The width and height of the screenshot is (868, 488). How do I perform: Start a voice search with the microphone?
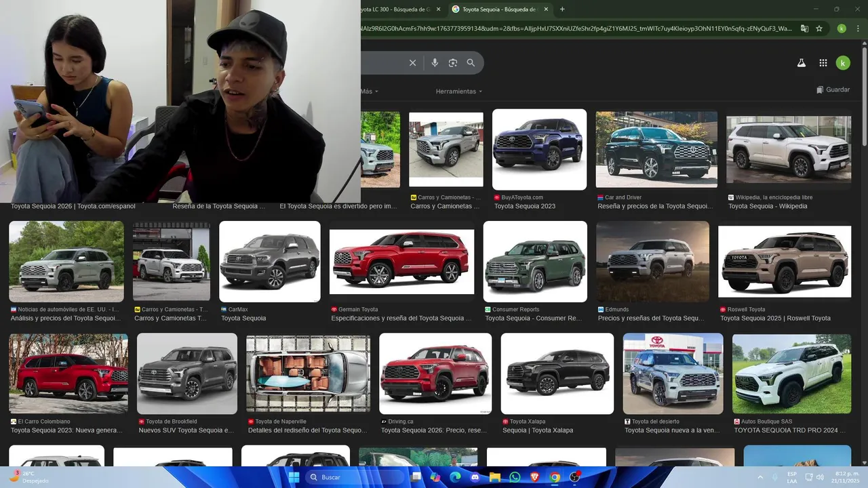[x=435, y=63]
